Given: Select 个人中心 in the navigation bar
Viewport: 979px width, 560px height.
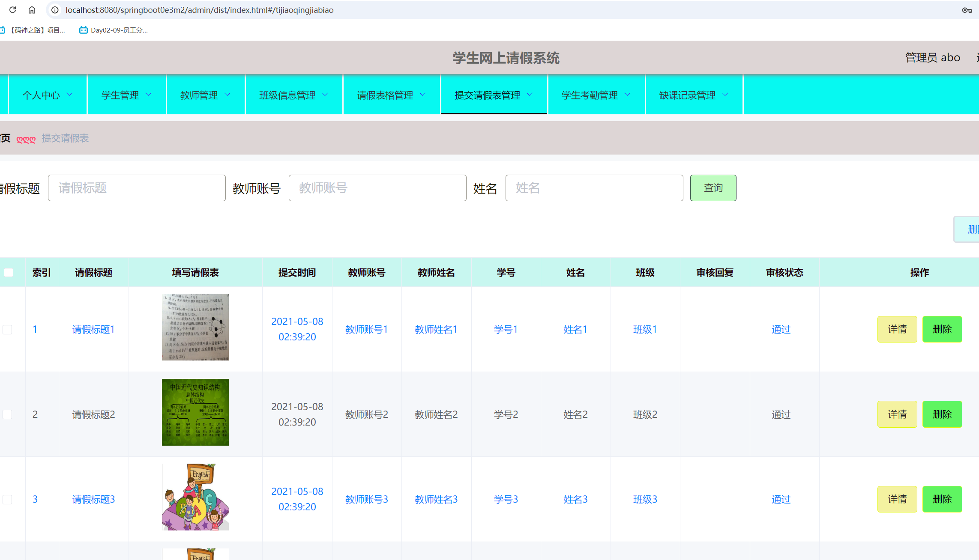Looking at the screenshot, I should coord(47,95).
